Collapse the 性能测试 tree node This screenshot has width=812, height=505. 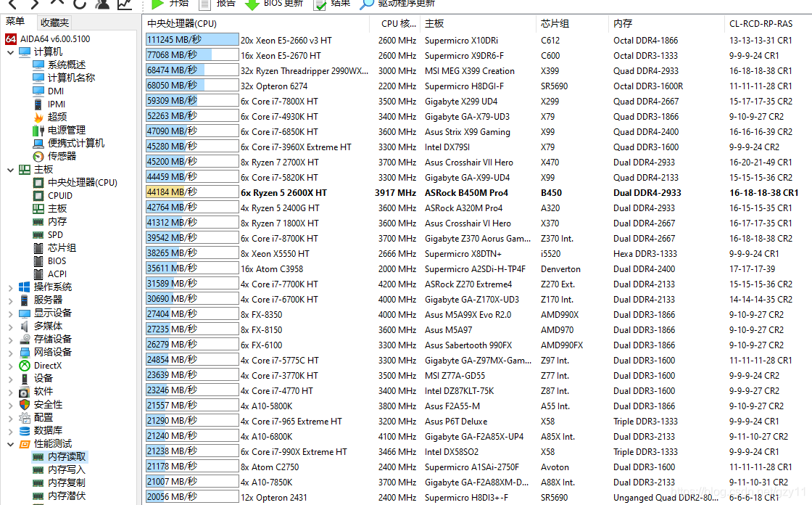point(10,444)
